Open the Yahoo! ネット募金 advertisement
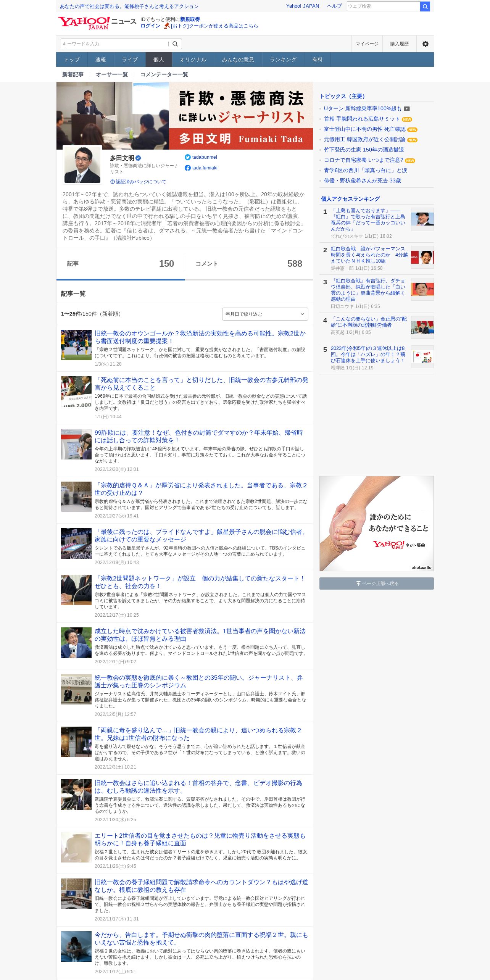The height and width of the screenshot is (980, 490). tap(377, 524)
